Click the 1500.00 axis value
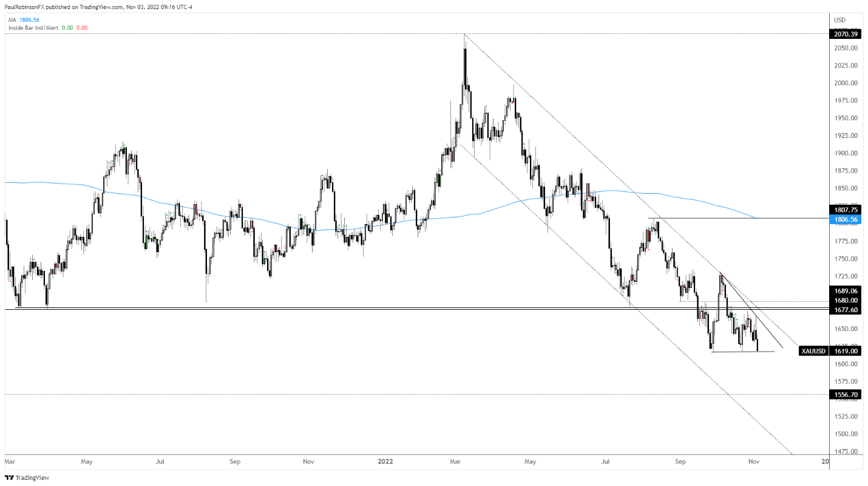Image resolution: width=868 pixels, height=486 pixels. point(846,434)
